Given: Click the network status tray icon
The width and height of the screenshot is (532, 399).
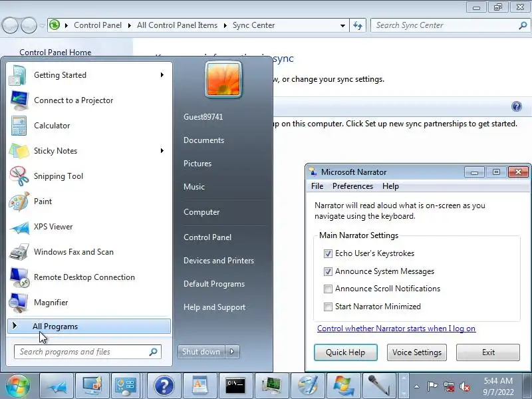Looking at the screenshot, I should 448,386.
